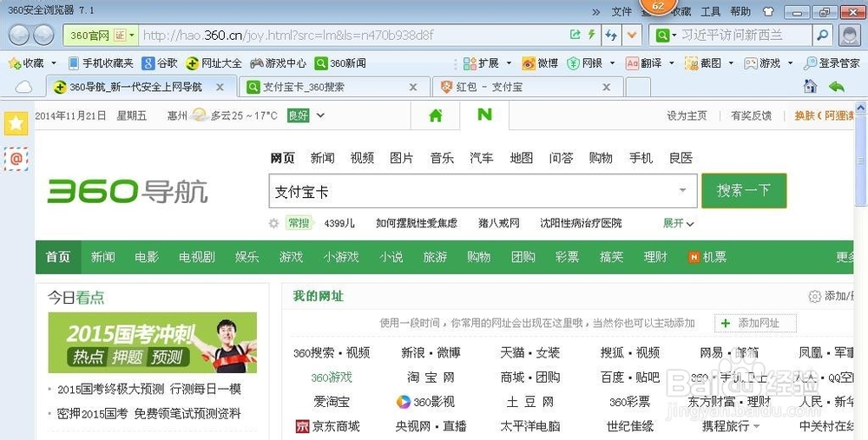Expand the weather 良好 dropdown chevron
Viewport: 868px width, 440px height.
[x=320, y=115]
